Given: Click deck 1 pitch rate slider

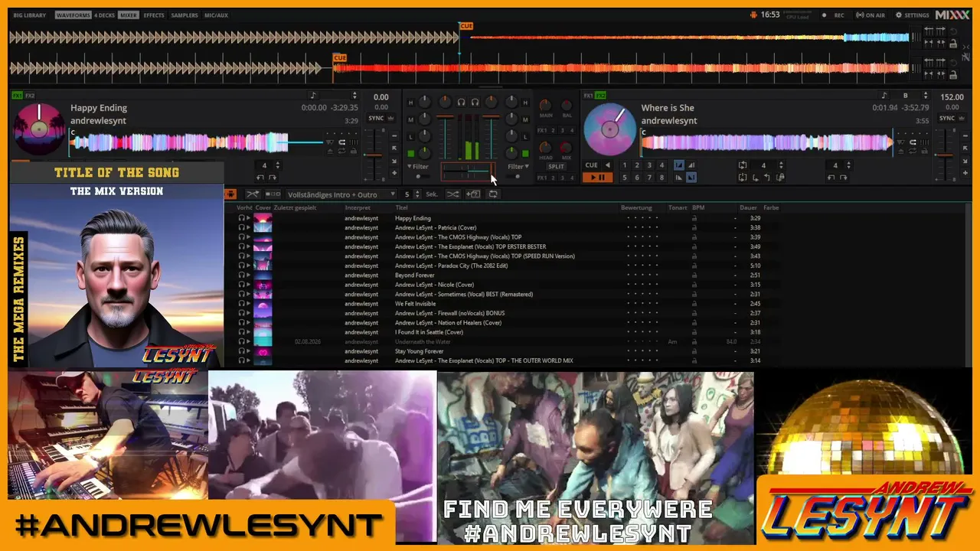Looking at the screenshot, I should (x=374, y=155).
